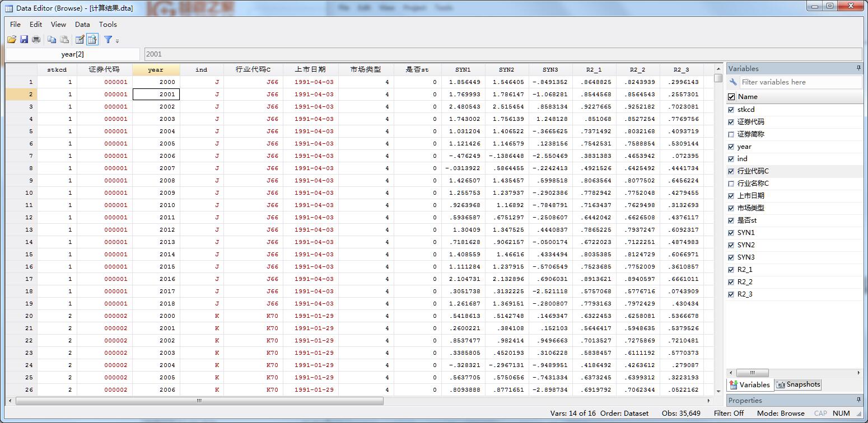Open the Edit menu
This screenshot has height=423, width=868.
[36, 24]
